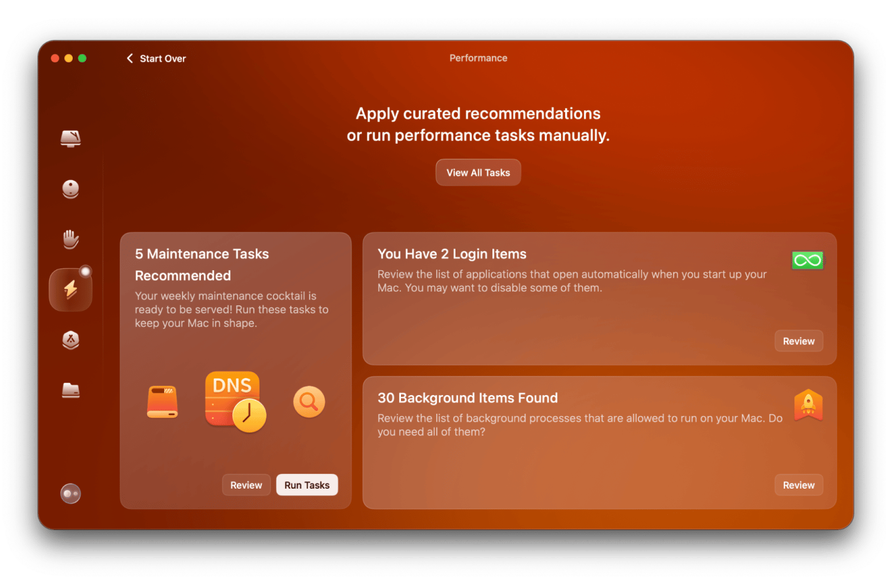Screen dimensions: 886x588
Task: Review the 30 background items
Action: coord(798,485)
